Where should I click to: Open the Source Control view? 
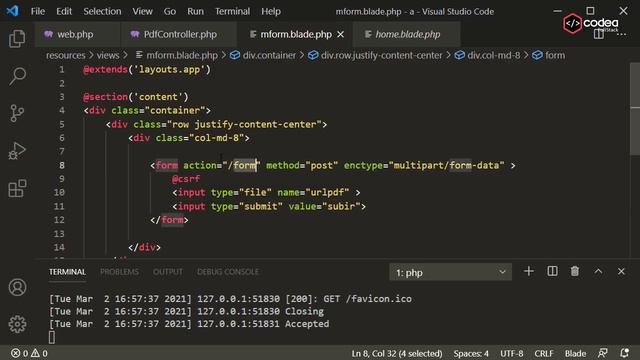pos(17,113)
